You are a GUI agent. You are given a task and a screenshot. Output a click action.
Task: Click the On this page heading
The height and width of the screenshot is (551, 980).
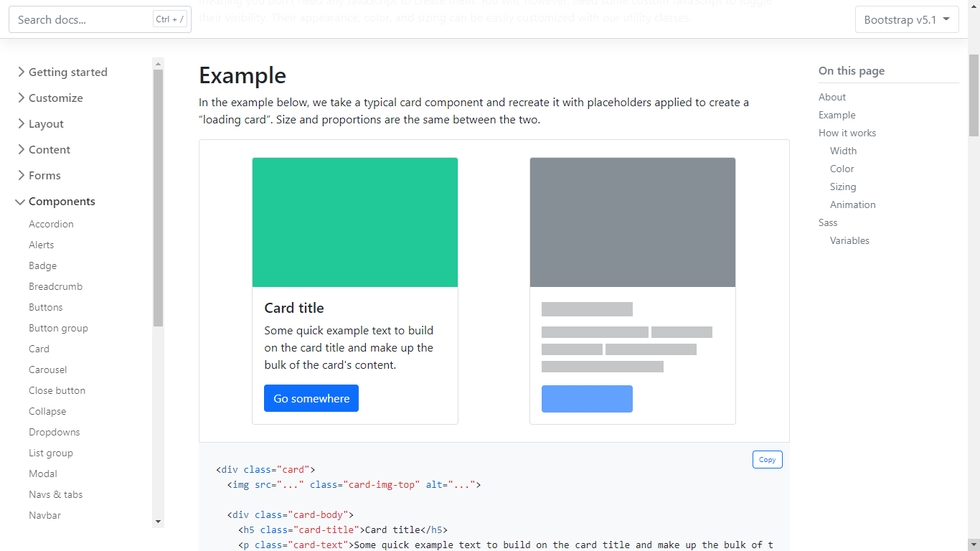click(x=852, y=71)
